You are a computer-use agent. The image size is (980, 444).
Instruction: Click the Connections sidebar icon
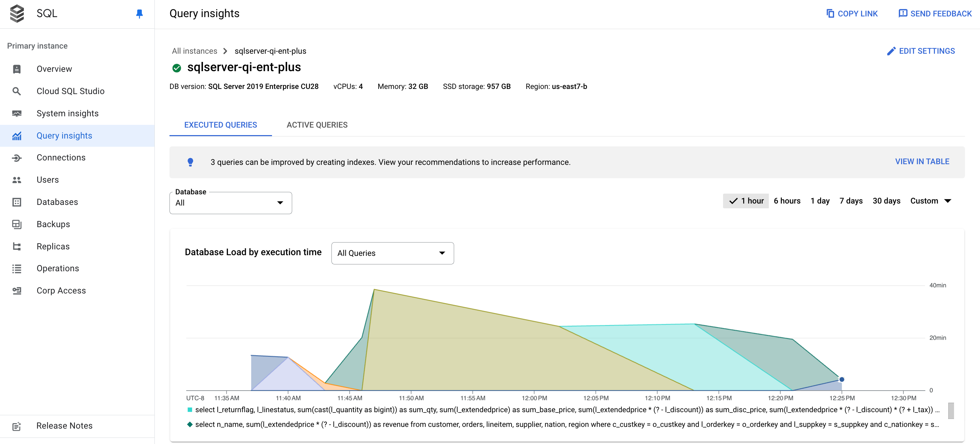pyautogui.click(x=17, y=158)
